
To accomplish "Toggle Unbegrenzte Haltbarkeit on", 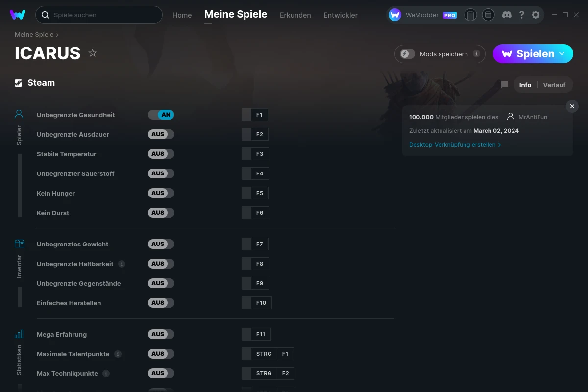I will tap(161, 264).
